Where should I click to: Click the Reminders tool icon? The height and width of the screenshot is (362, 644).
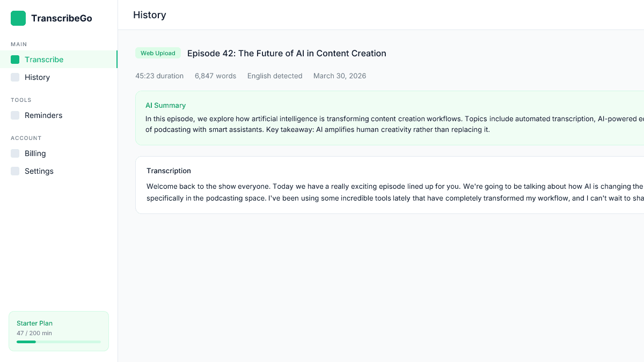(14, 115)
